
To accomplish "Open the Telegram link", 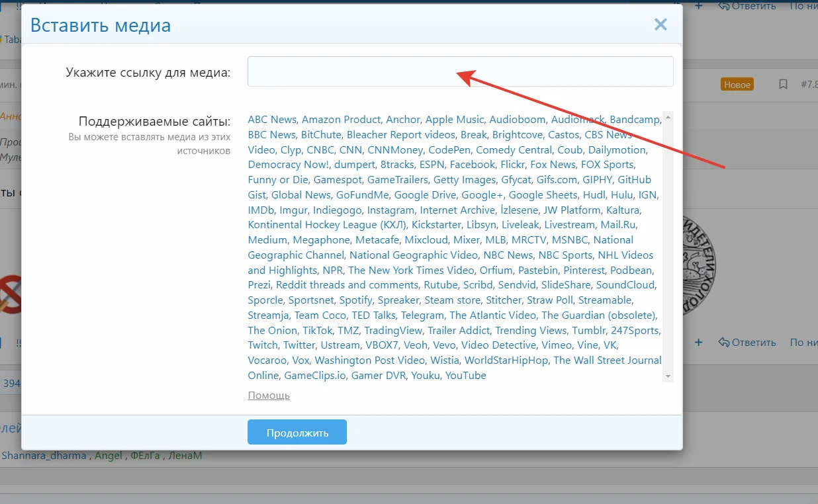I will pyautogui.click(x=423, y=315).
